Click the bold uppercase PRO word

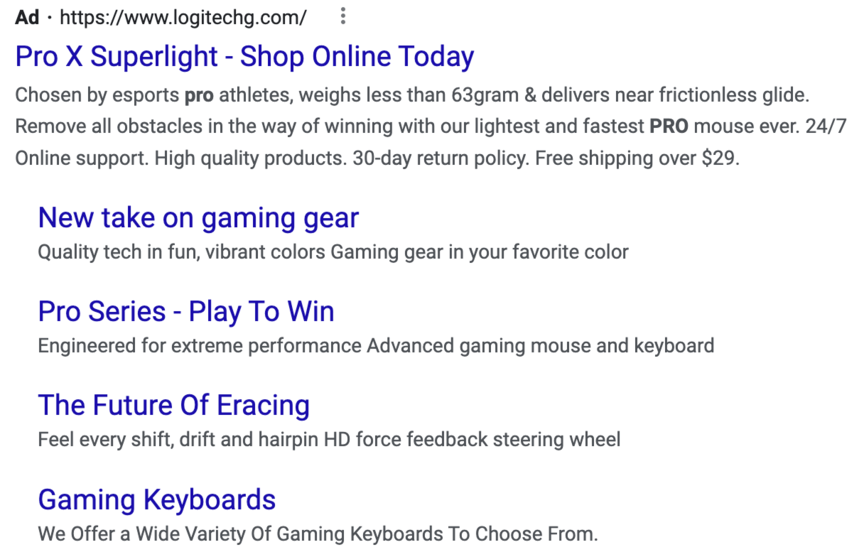point(669,128)
